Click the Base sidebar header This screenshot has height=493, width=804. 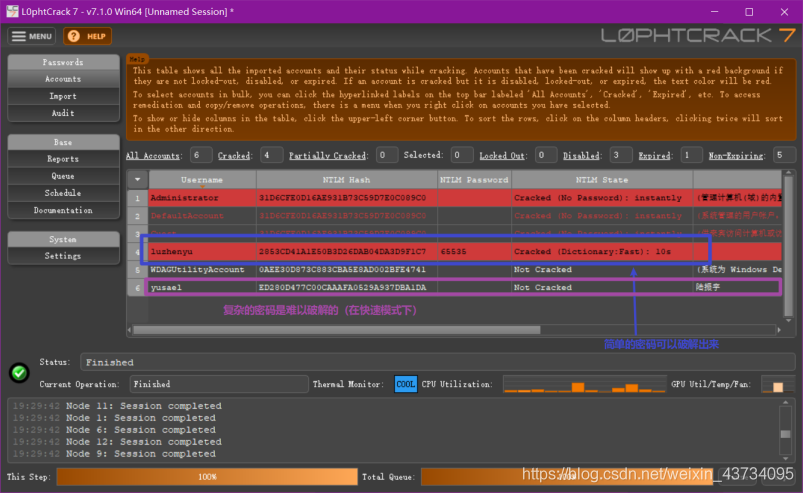point(63,142)
